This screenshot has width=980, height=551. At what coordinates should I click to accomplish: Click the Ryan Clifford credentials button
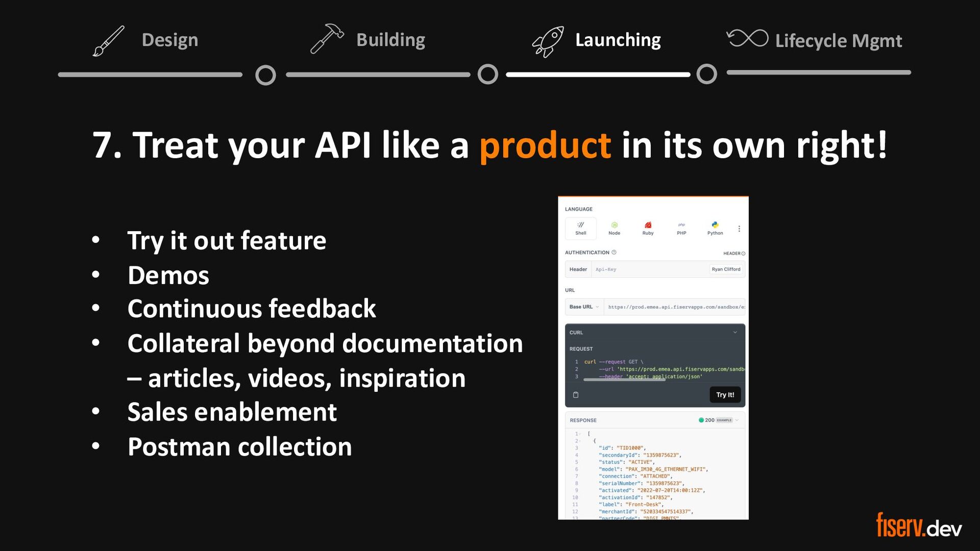point(726,269)
